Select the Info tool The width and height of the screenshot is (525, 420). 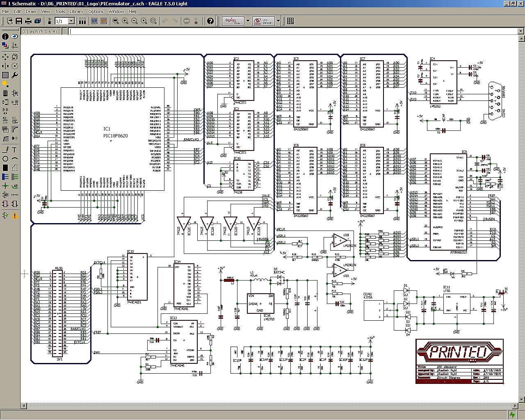tap(5, 37)
